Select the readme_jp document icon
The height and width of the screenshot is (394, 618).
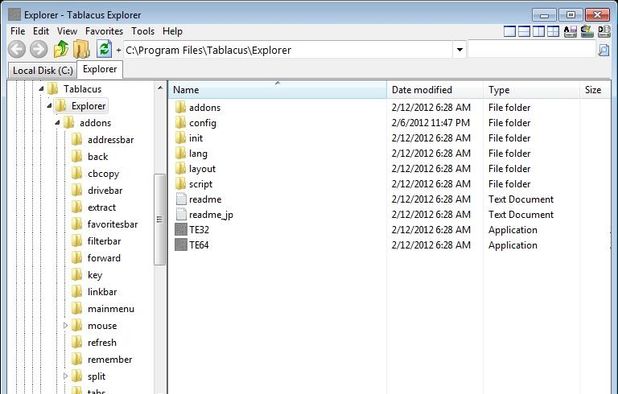(x=181, y=214)
